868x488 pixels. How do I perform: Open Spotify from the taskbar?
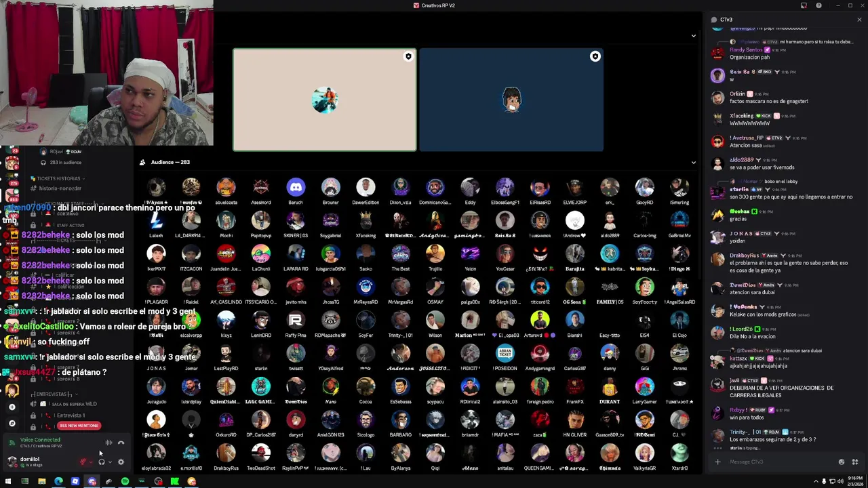(125, 482)
